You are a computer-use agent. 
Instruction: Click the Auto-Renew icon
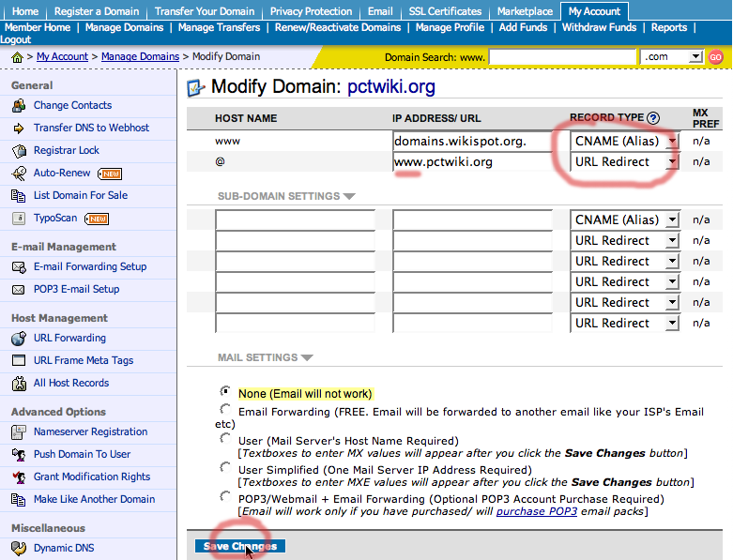pyautogui.click(x=19, y=174)
